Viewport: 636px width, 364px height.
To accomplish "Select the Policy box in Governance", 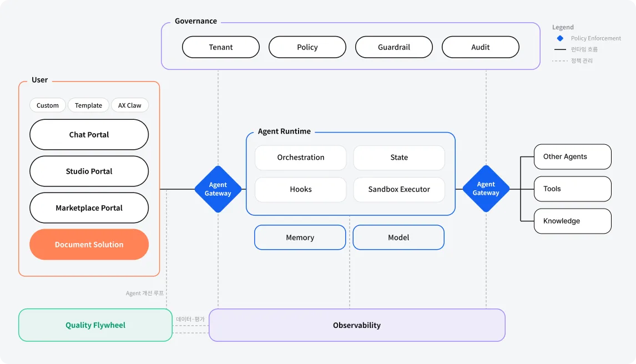I will (x=307, y=47).
